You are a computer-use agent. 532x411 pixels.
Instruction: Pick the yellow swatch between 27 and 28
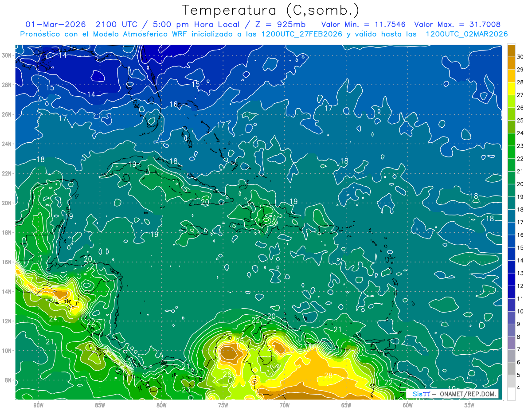(511, 89)
